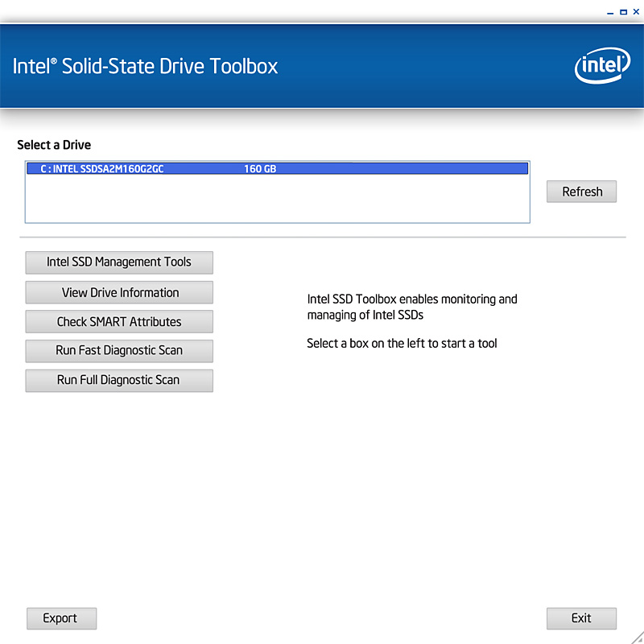Click empty space in the drive list
The width and height of the screenshot is (644, 644).
coord(277,200)
